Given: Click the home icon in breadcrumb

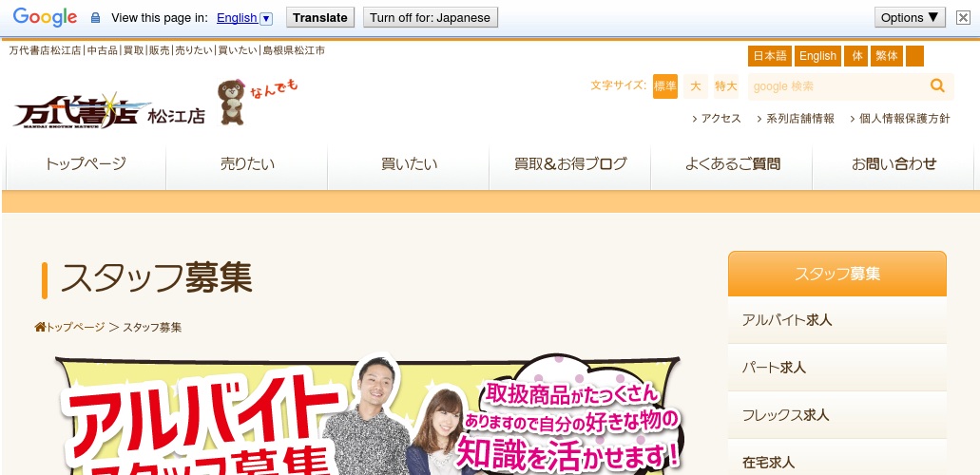Looking at the screenshot, I should point(40,327).
